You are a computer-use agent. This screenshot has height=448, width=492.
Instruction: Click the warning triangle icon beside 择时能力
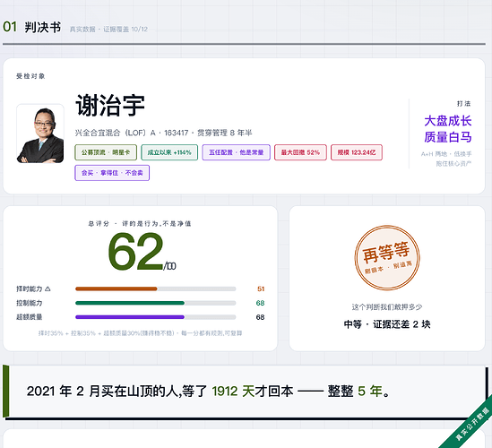tap(47, 289)
